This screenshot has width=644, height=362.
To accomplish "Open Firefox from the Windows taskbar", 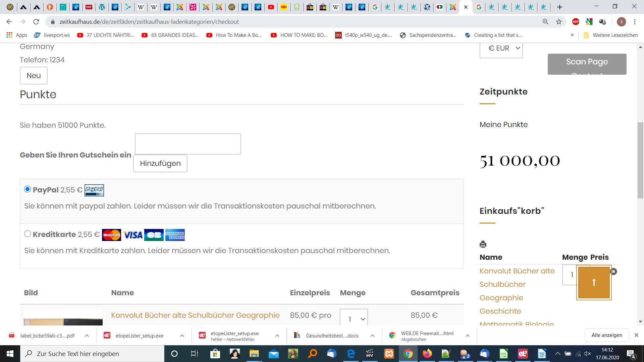I will click(x=427, y=354).
